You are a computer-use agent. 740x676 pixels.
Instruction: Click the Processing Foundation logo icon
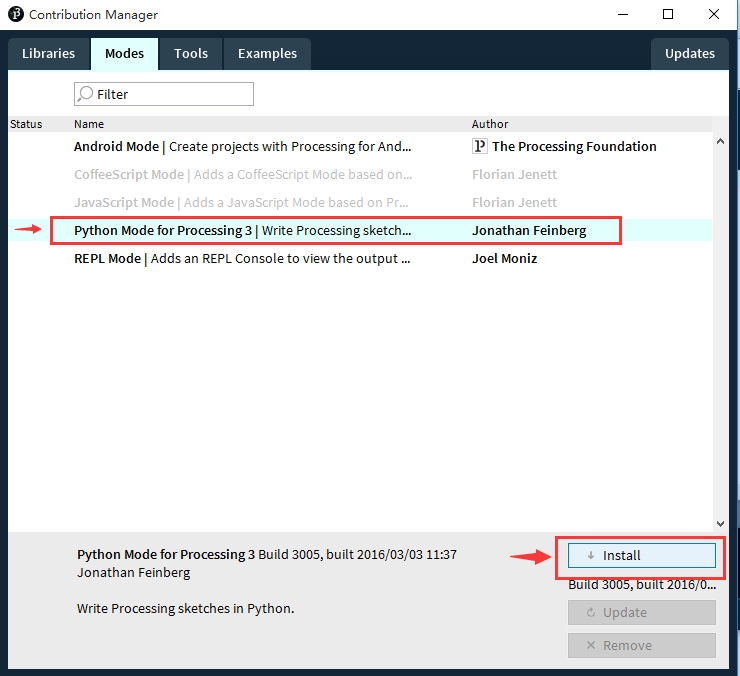pyautogui.click(x=479, y=146)
